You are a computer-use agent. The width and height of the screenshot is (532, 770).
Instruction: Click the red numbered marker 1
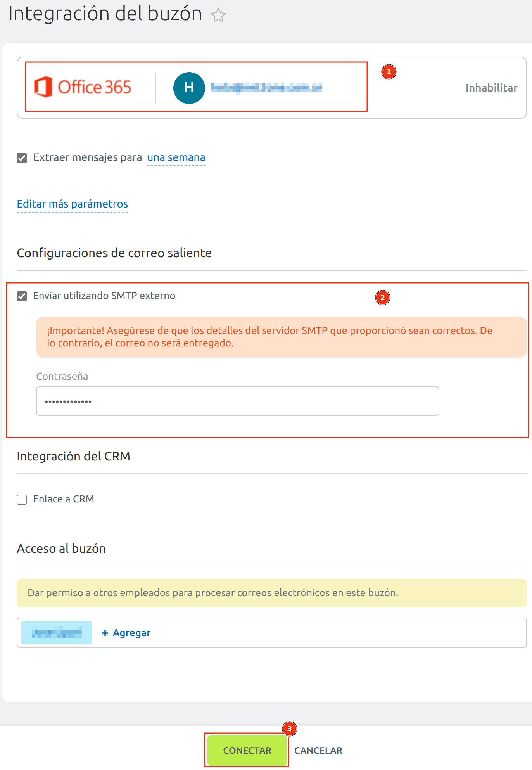pos(389,72)
